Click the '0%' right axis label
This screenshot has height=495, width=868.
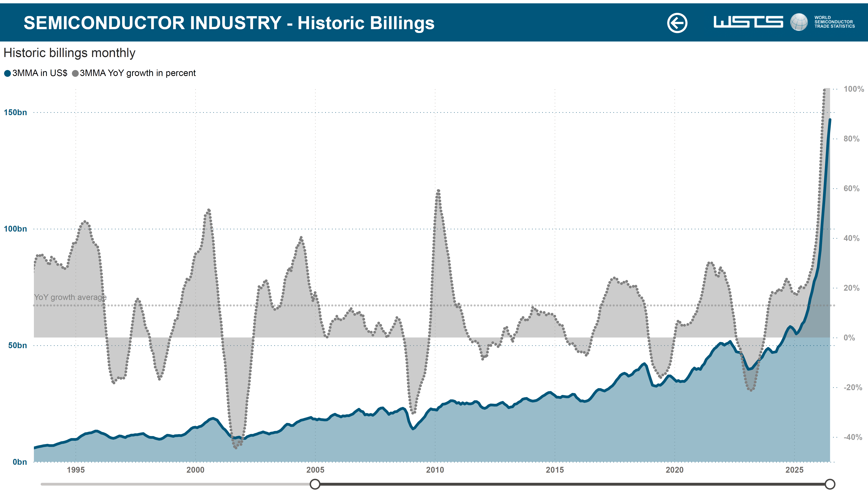[x=849, y=338]
